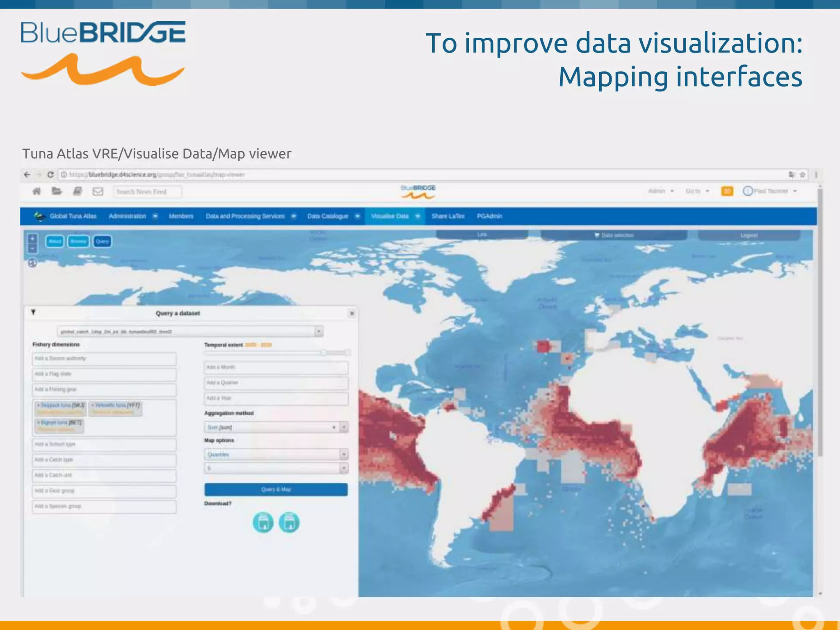840x630 pixels.
Task: Expand Data and Processing Services arrow
Action: click(x=294, y=216)
